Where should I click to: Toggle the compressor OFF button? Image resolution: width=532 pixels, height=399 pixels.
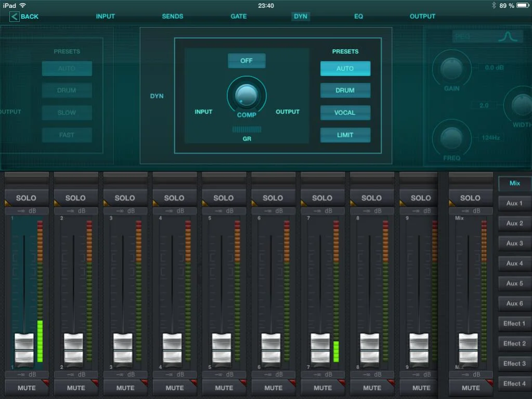246,61
